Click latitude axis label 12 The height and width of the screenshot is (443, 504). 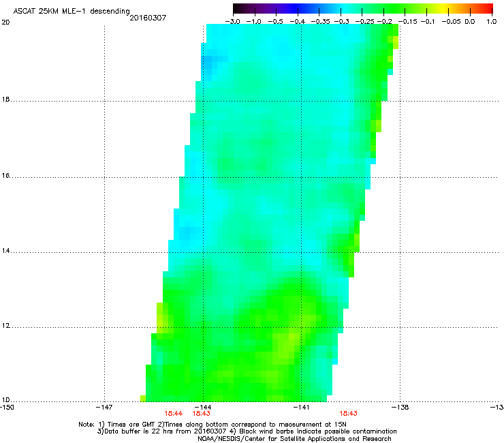(5, 326)
